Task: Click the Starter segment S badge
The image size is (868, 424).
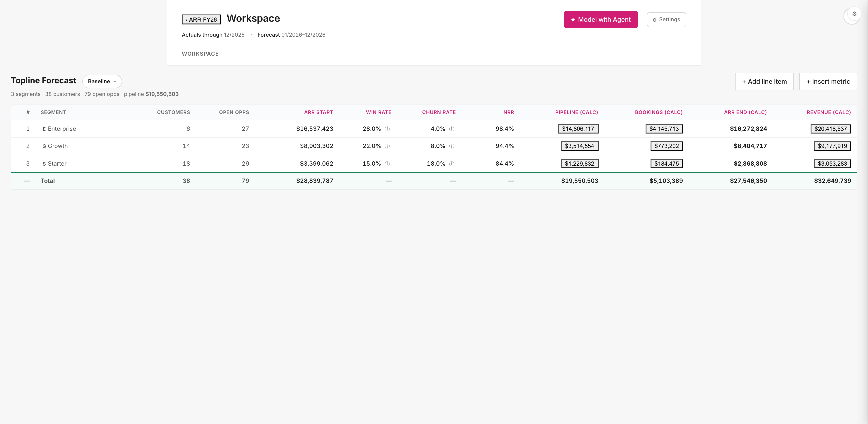Action: (x=44, y=164)
